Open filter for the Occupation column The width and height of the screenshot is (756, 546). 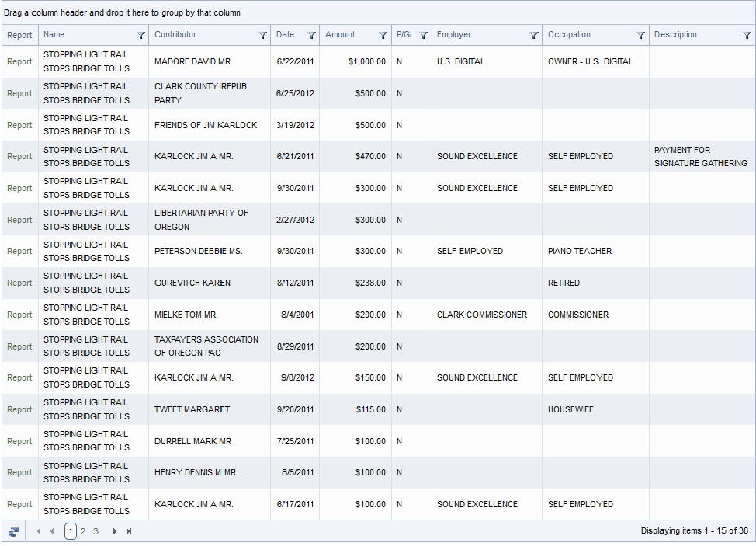pyautogui.click(x=641, y=35)
